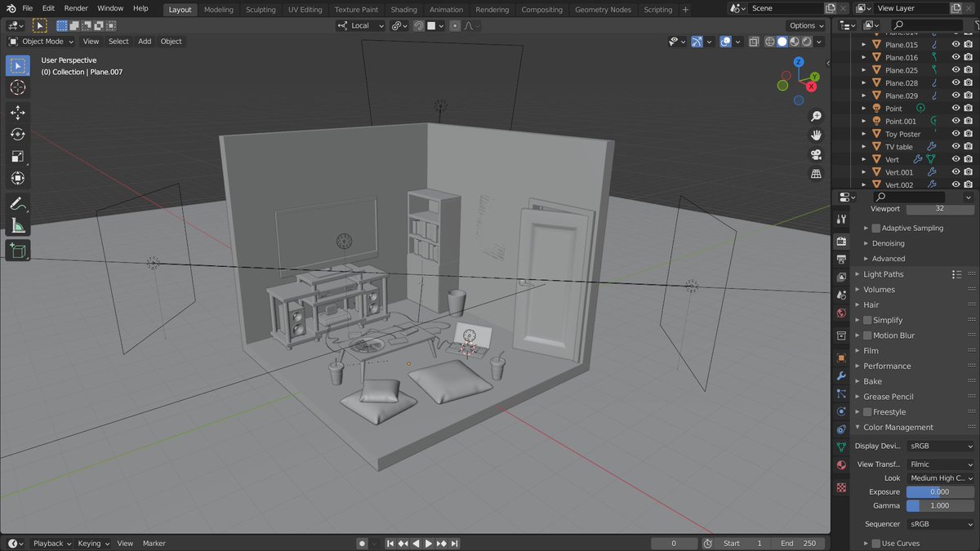Enable the Freestyle checkbox

867,412
